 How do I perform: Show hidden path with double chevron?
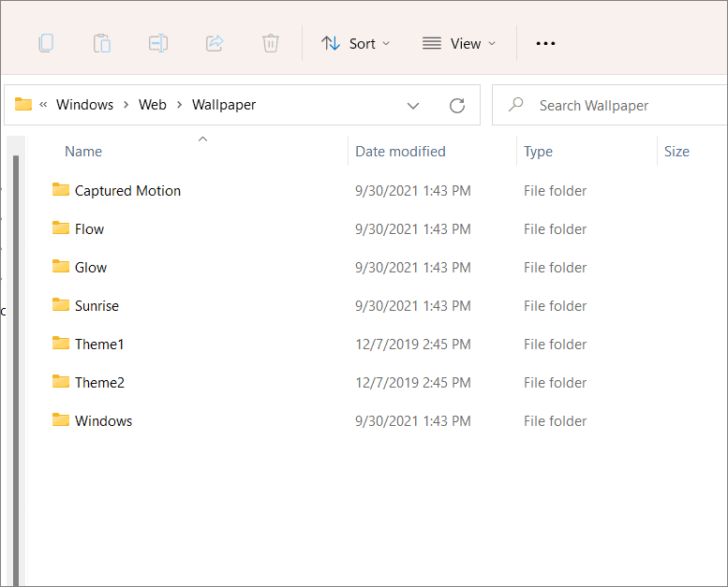(43, 105)
